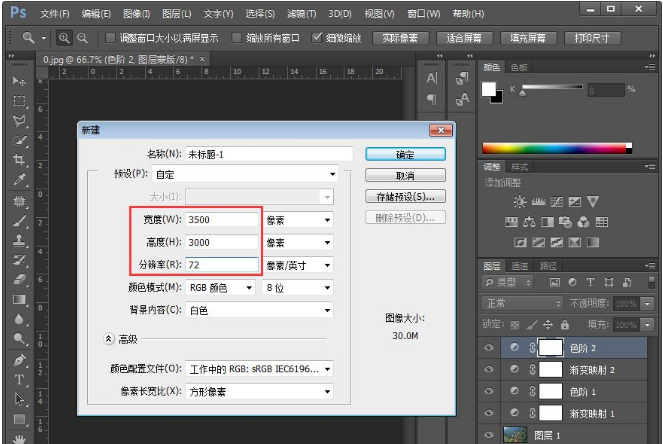This screenshot has height=444, width=663.
Task: Hide the 色阶 2 layer
Action: (x=491, y=348)
